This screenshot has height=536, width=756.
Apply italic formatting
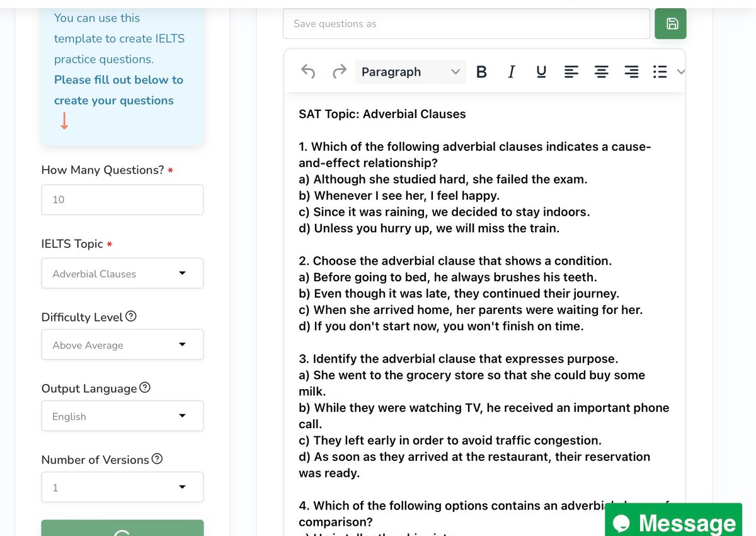pyautogui.click(x=511, y=72)
